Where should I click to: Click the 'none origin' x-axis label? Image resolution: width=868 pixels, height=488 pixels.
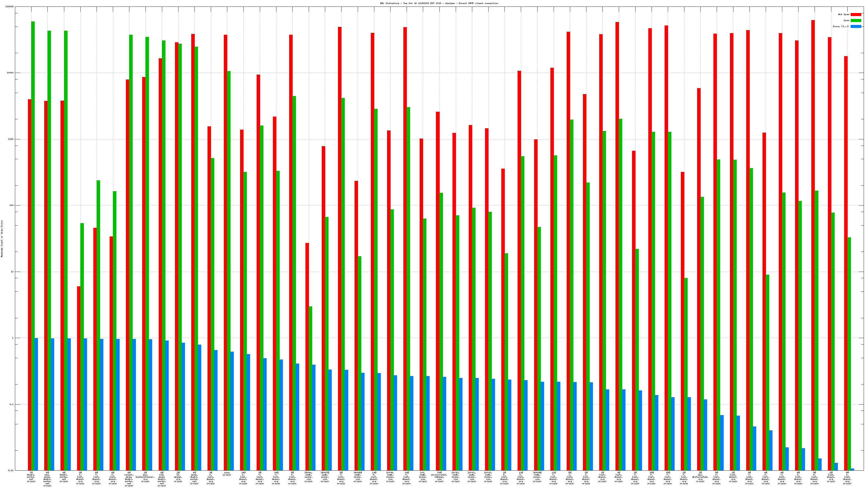227,474
